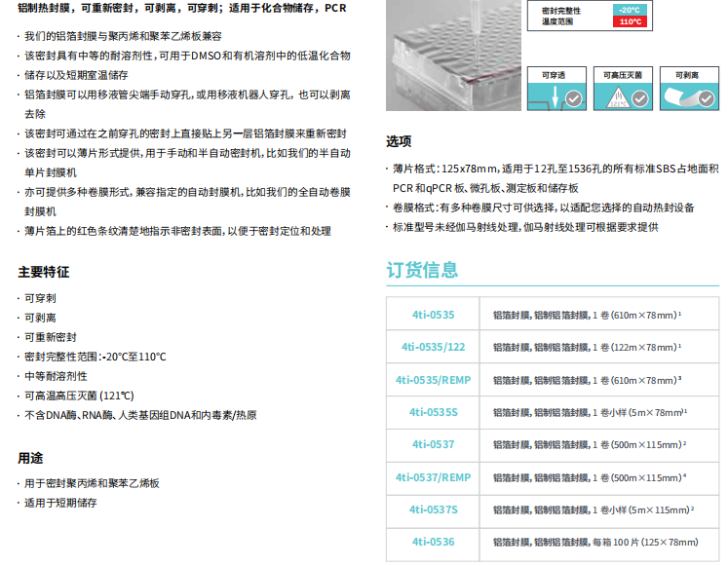
Task: Select the 5m×78mm sample roll description
Action: point(590,412)
